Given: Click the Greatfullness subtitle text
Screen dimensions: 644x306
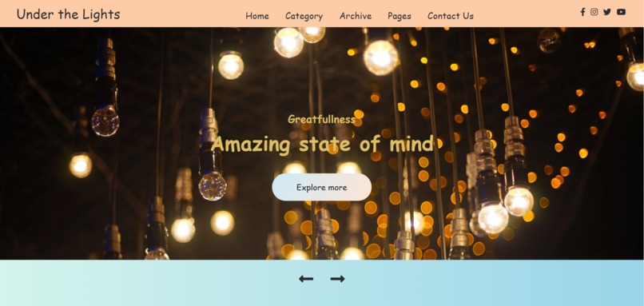Looking at the screenshot, I should point(321,119).
